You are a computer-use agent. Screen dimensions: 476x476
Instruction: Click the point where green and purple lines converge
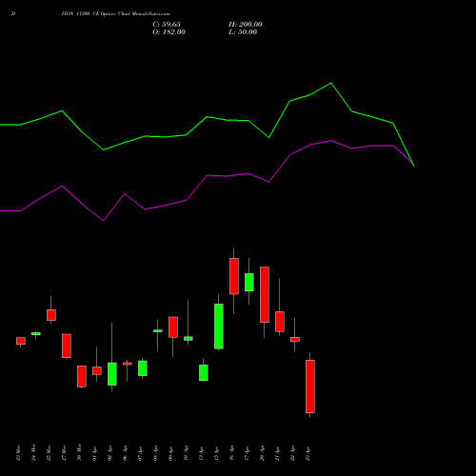click(x=413, y=165)
